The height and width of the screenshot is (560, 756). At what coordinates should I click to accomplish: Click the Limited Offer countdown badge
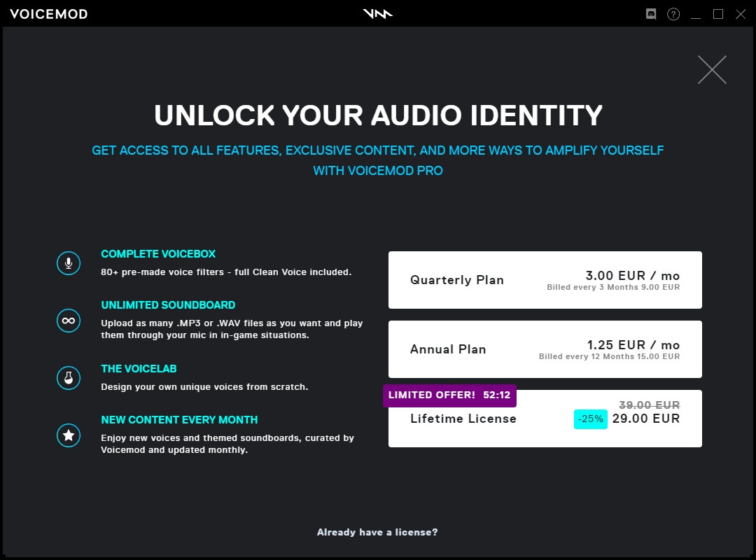coord(449,395)
